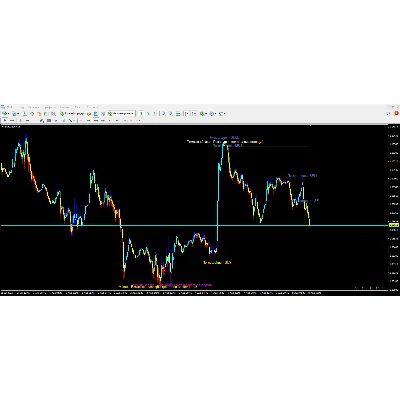Switch to the M15 timeframe
400x400 pixels.
point(96,120)
